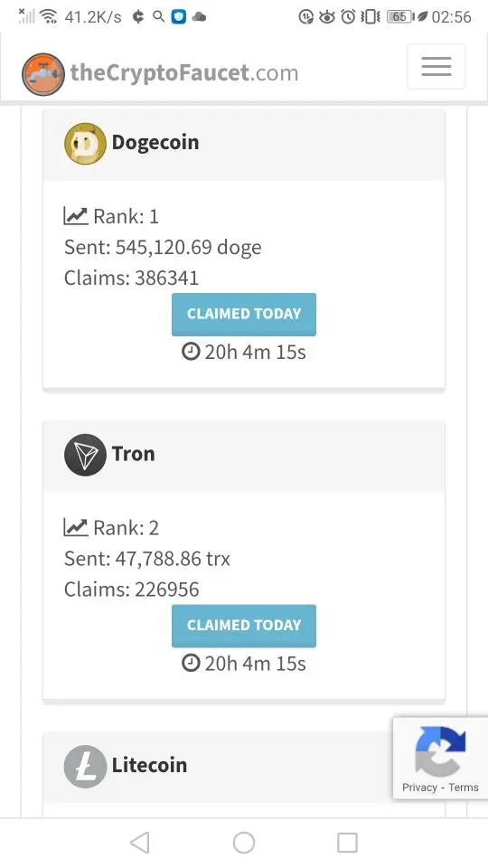Image resolution: width=488 pixels, height=868 pixels.
Task: Tap the Litecoin coin icon
Action: [85, 766]
